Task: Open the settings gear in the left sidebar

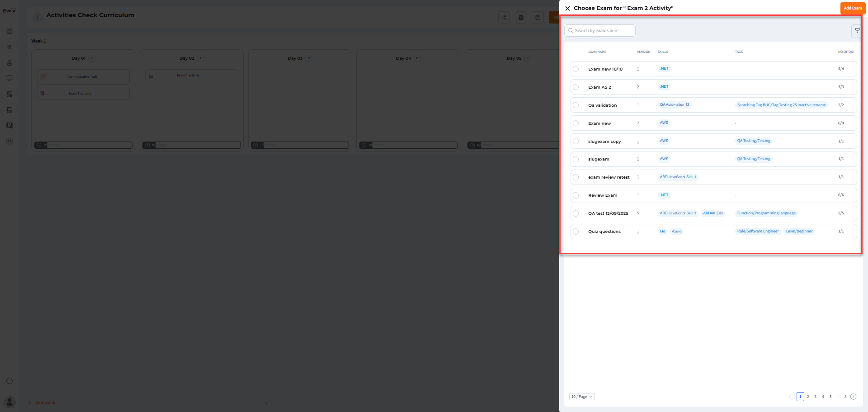Action: 9,141
